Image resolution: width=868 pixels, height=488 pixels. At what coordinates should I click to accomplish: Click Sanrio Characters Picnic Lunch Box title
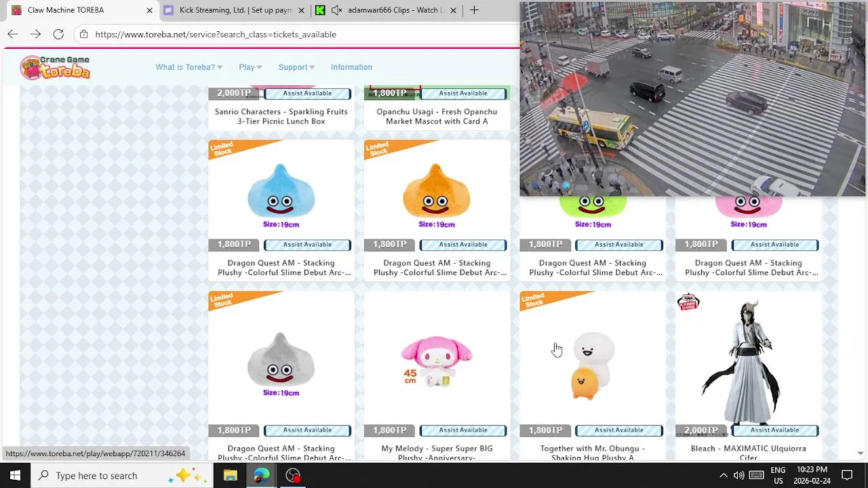click(281, 117)
